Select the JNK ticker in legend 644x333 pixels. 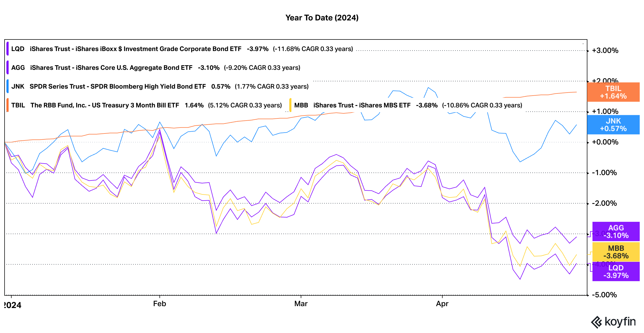coord(18,86)
